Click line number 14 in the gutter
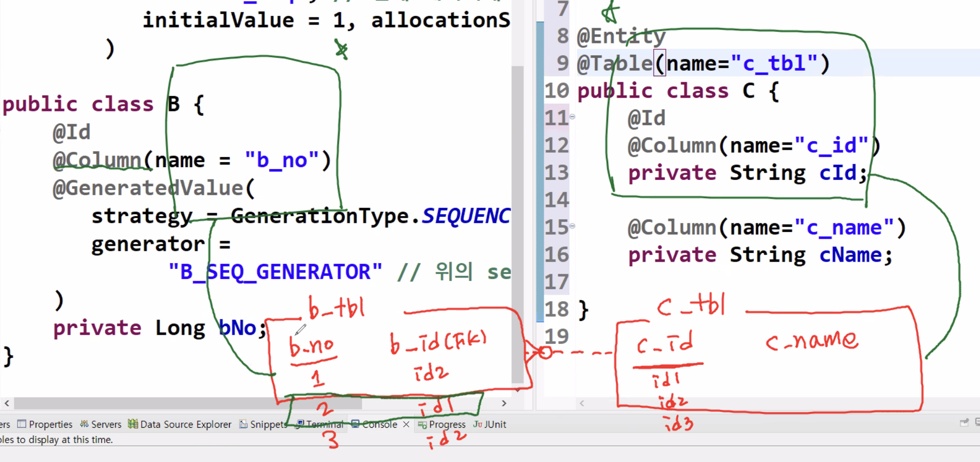Viewport: 980px width, 462px height. click(556, 200)
